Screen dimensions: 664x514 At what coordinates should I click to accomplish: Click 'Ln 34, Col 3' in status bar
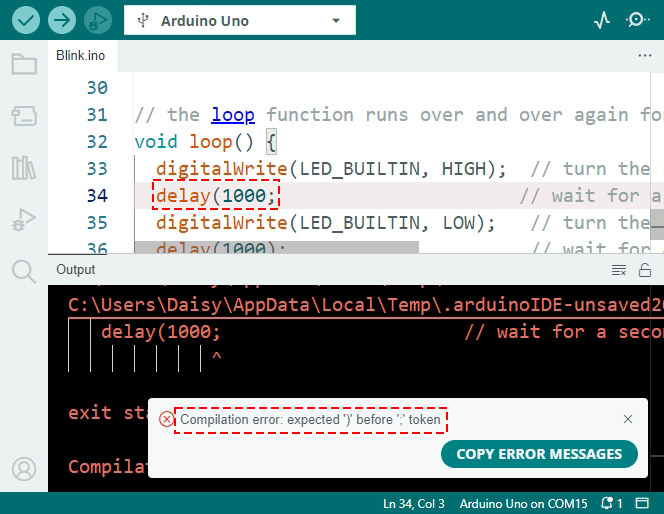pos(414,503)
